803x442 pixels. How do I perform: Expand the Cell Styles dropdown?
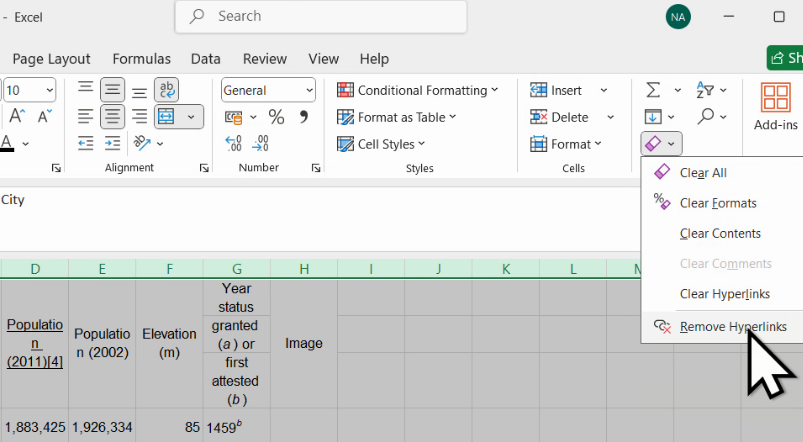click(388, 144)
